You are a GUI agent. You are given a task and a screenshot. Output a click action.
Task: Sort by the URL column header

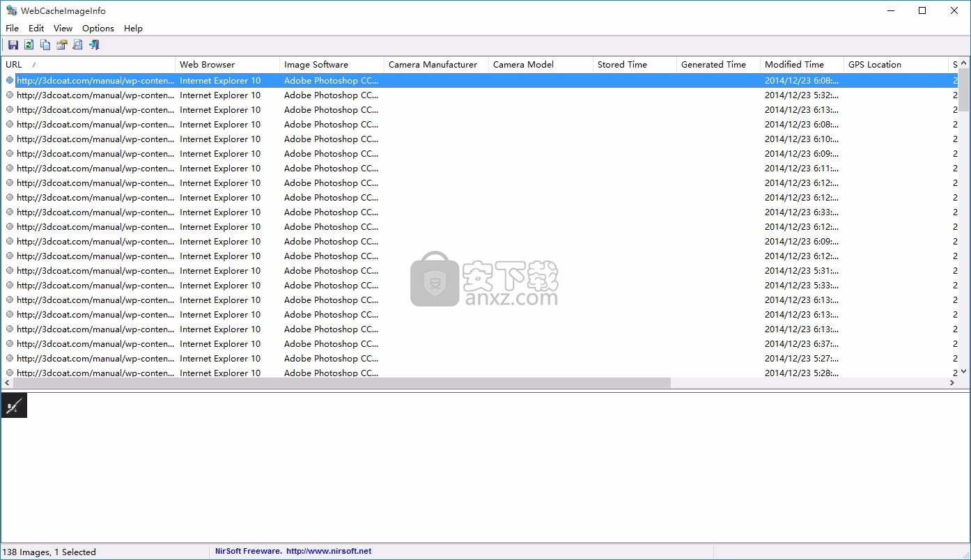(x=88, y=65)
